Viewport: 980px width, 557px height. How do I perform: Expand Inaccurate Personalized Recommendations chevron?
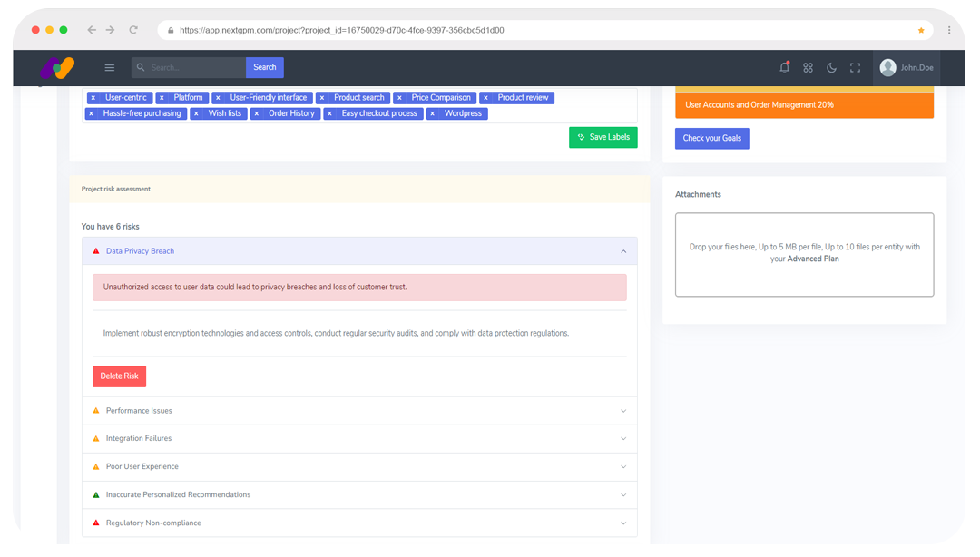tap(623, 495)
